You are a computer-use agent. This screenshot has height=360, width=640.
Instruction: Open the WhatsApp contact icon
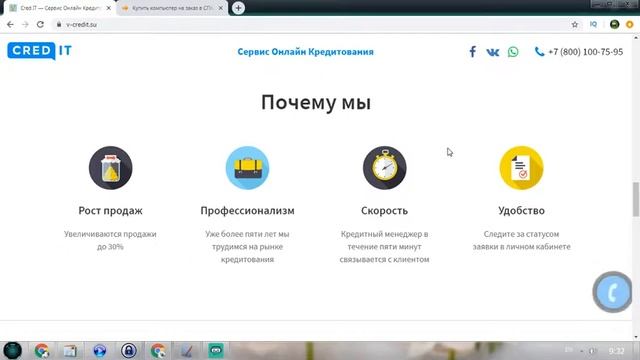513,52
